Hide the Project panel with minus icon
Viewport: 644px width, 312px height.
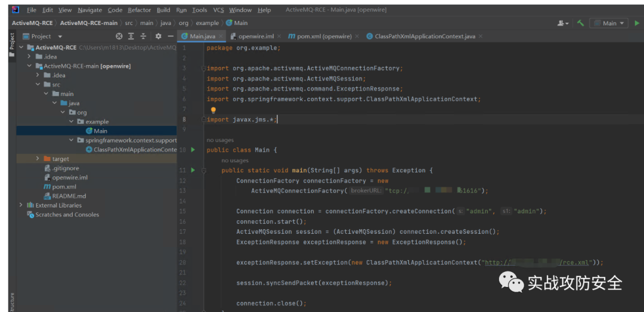click(x=171, y=36)
